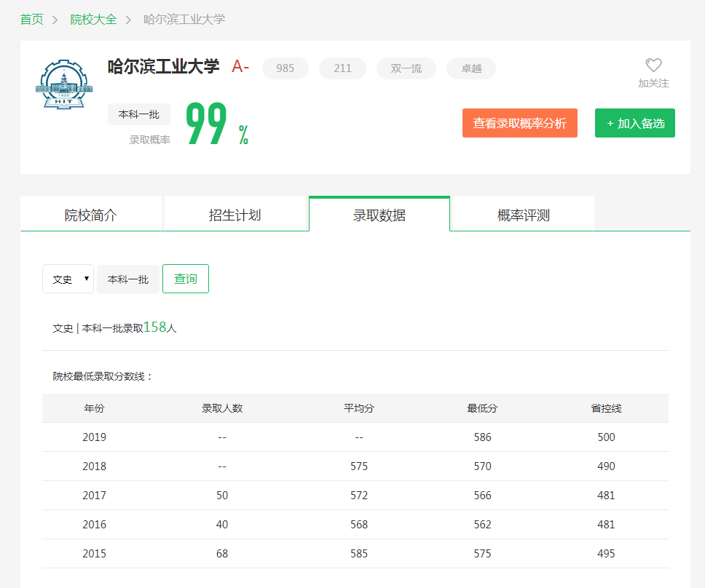
Task: Click 568 average score for 2016
Action: tap(359, 525)
